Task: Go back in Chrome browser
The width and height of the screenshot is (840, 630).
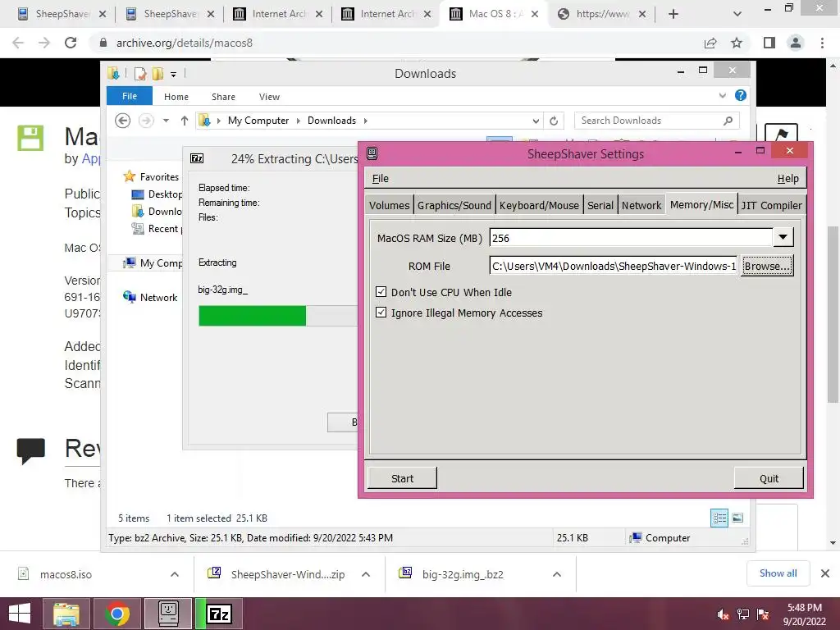Action: (18, 43)
